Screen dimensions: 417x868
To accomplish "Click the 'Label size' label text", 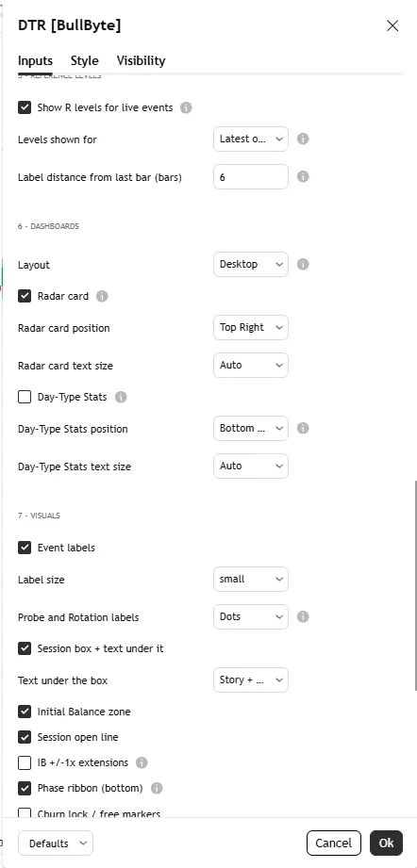I will pyautogui.click(x=41, y=580).
